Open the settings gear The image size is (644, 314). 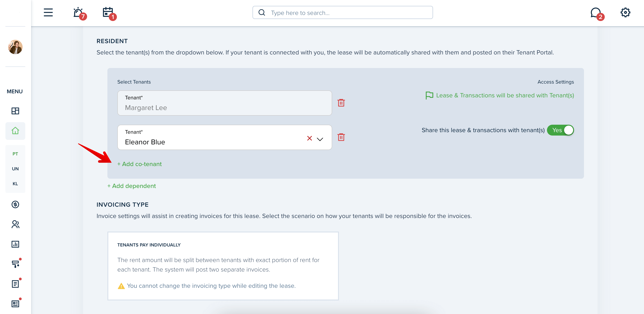coord(625,12)
